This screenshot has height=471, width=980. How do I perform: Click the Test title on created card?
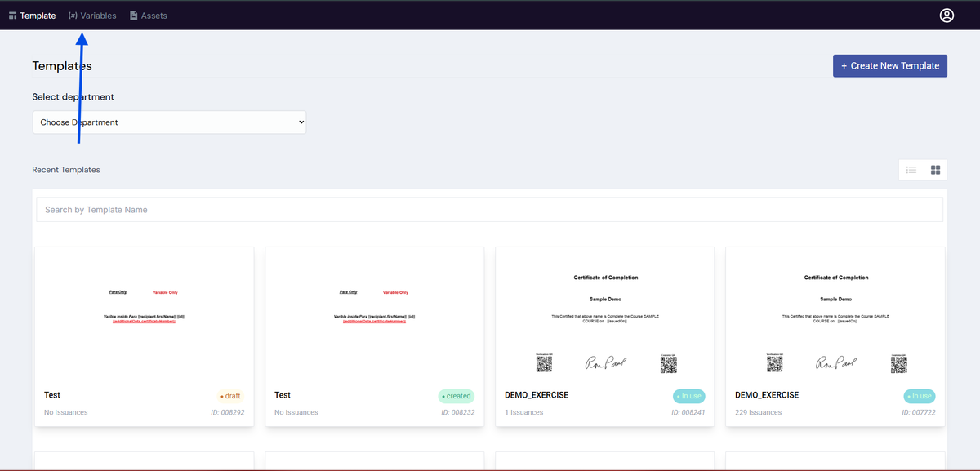(283, 395)
